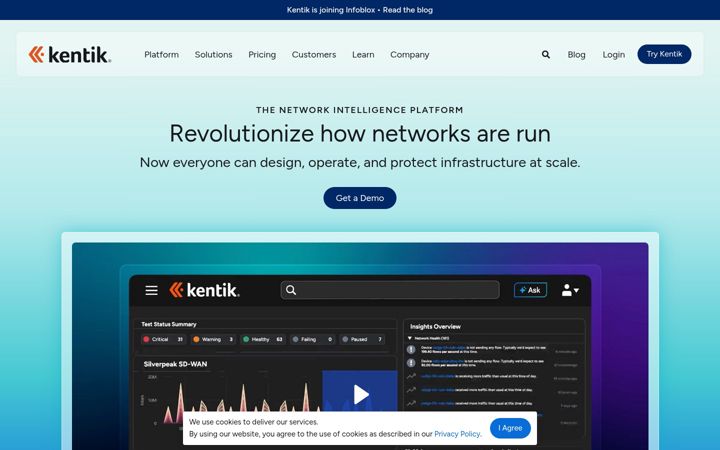
Task: Click first alert exclamation icon in Insights
Action: tap(411, 349)
